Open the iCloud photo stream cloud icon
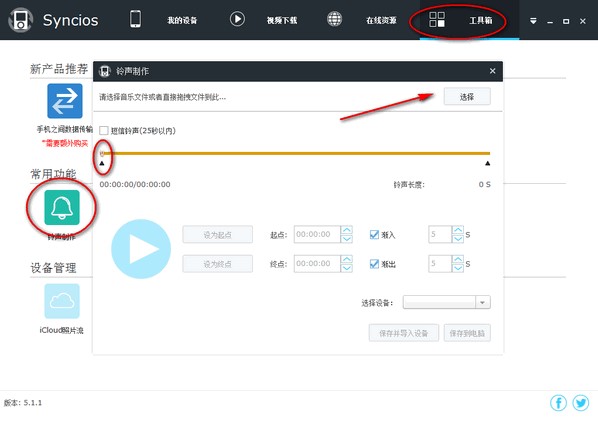Image resolution: width=598 pixels, height=421 pixels. coord(62,301)
